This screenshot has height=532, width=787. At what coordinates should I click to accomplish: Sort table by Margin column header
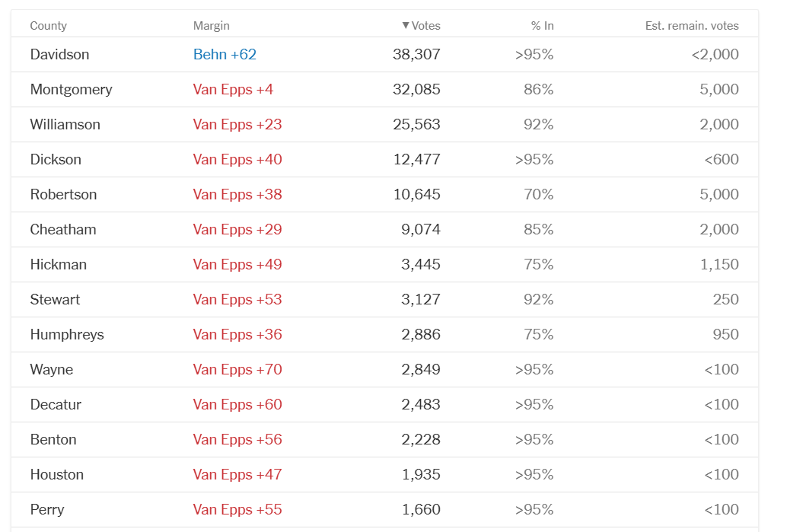click(212, 26)
